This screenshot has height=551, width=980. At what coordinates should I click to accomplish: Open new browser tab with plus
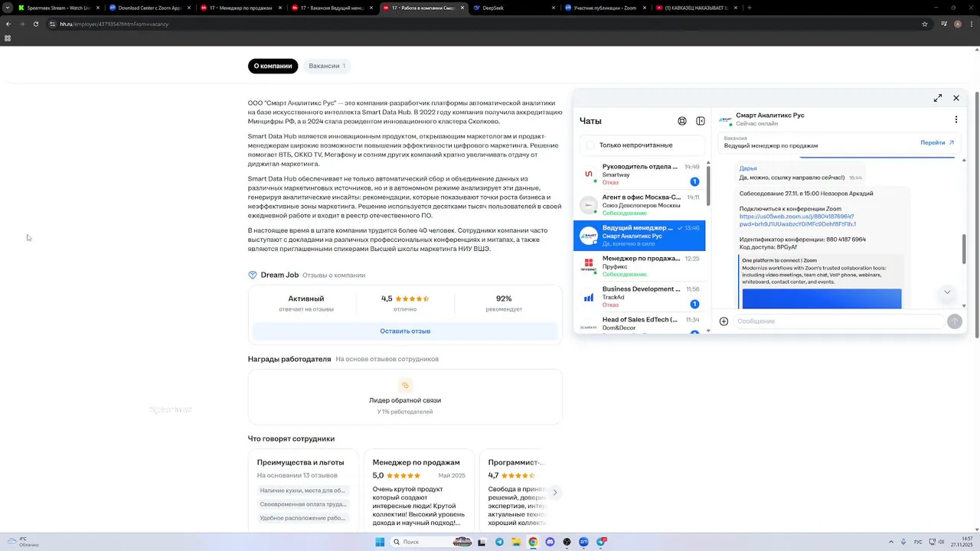749,8
